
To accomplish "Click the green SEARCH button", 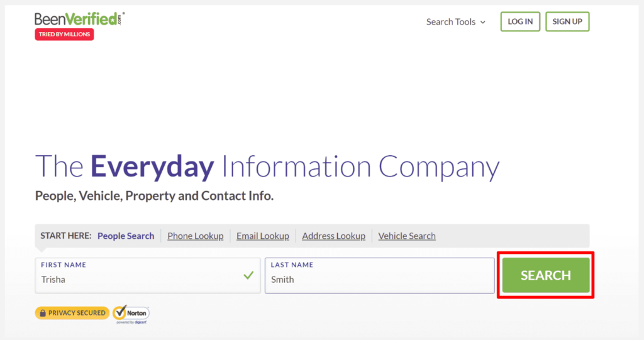I will click(x=546, y=275).
